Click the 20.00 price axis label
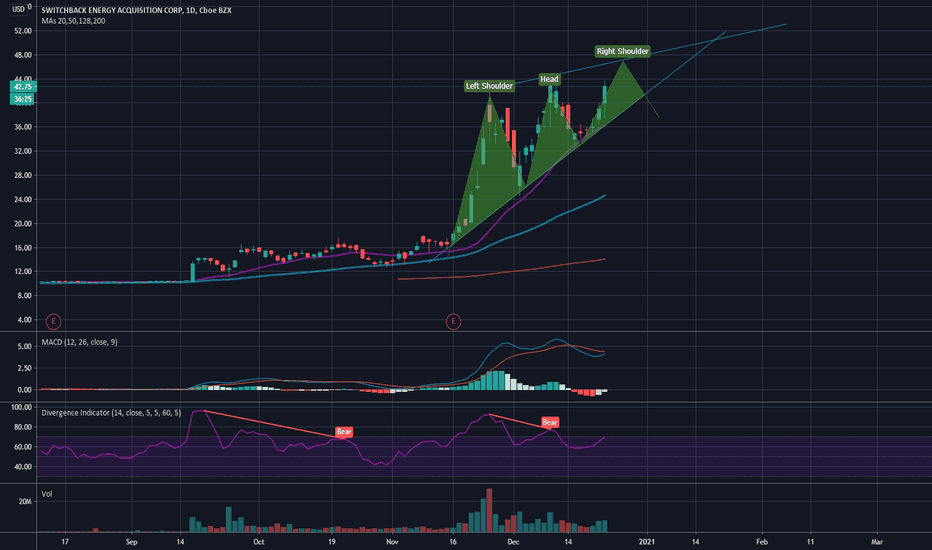 pyautogui.click(x=23, y=224)
